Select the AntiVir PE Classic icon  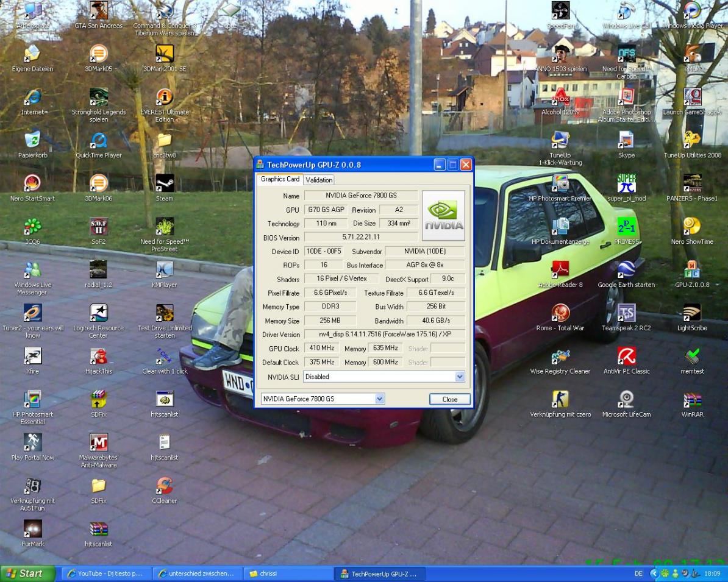click(626, 356)
